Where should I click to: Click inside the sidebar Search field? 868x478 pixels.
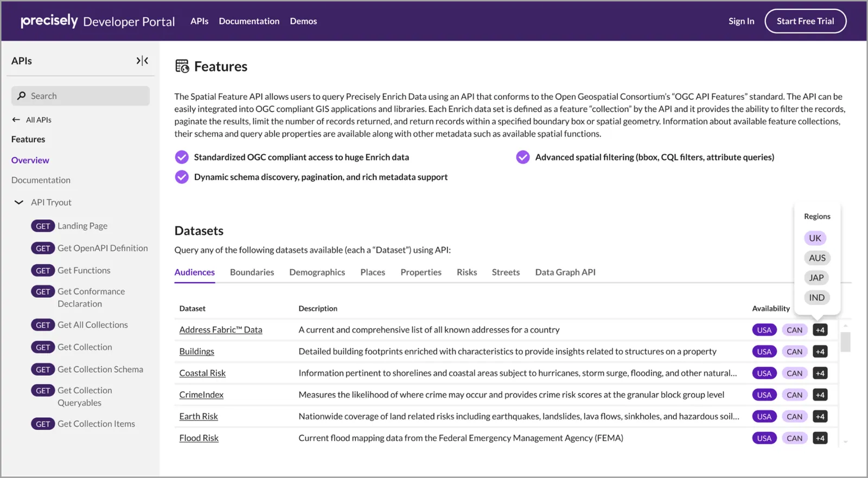pos(80,96)
